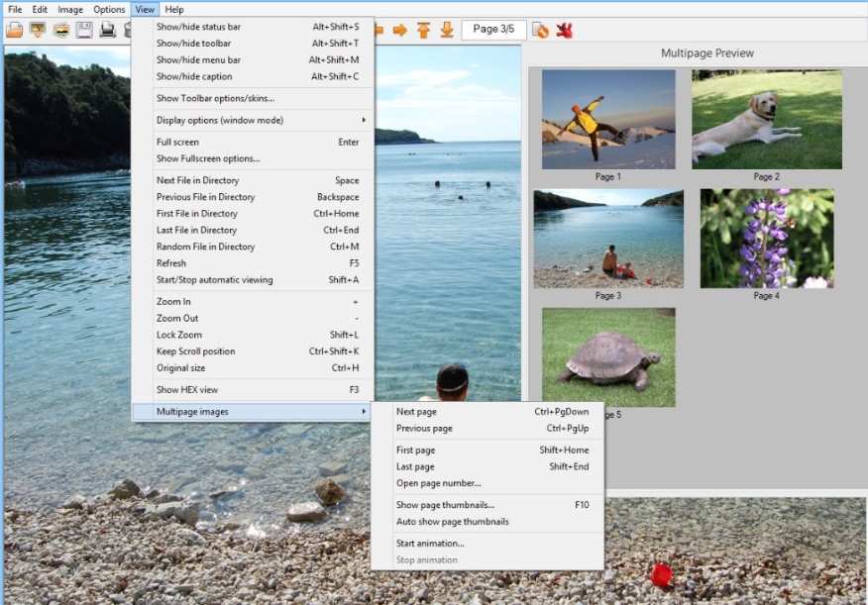Click the red IrfanView About icon
868x605 pixels.
click(564, 30)
